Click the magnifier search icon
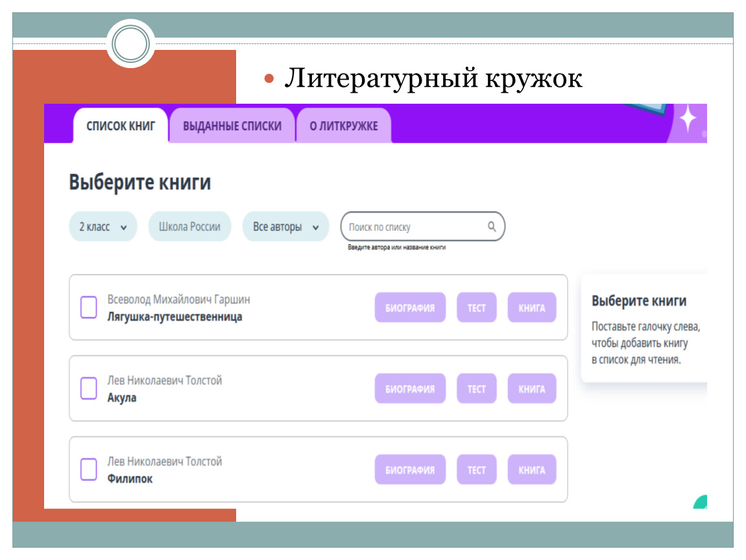 (492, 227)
